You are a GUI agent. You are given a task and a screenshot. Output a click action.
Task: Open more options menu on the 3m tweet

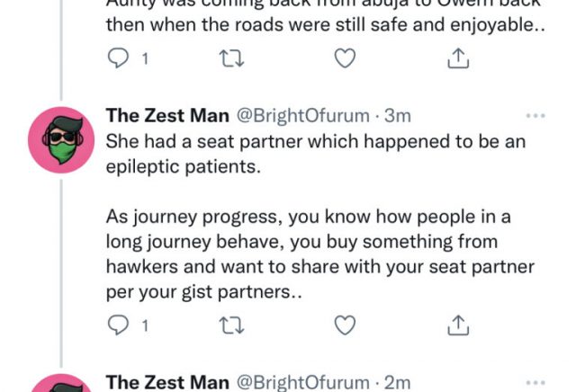click(535, 116)
